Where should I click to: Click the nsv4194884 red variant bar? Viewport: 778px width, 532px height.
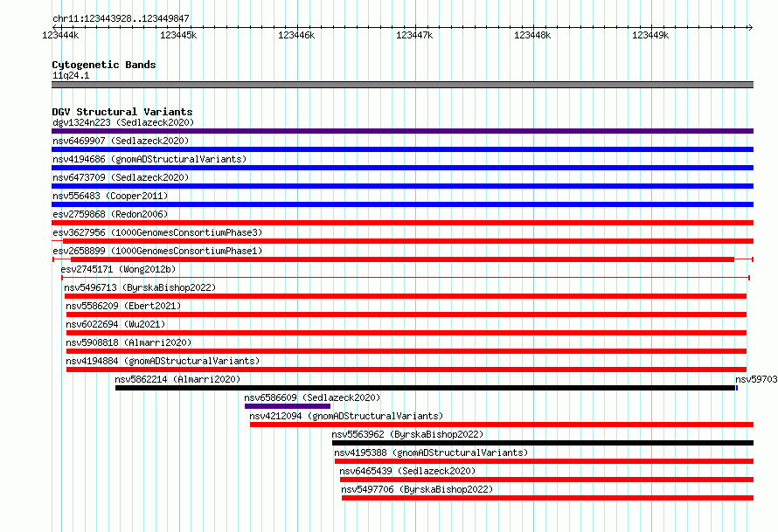(406, 370)
